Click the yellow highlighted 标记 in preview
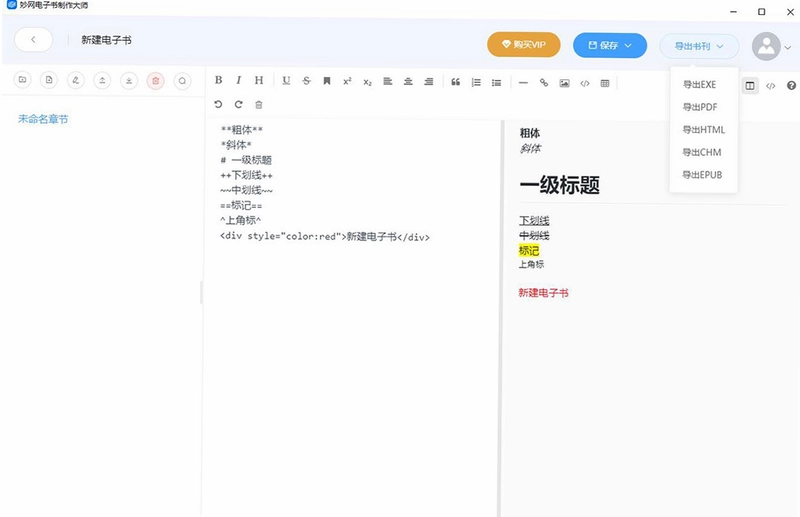The height and width of the screenshot is (517, 800). click(529, 250)
